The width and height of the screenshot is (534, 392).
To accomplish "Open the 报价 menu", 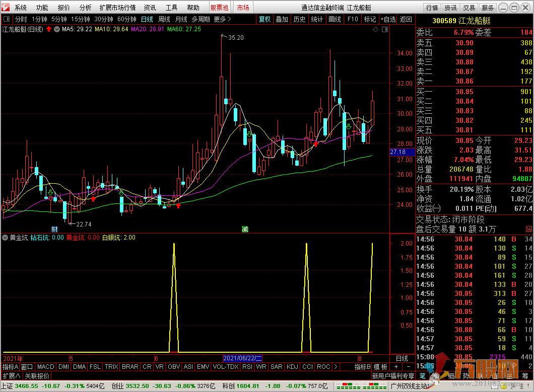I will coord(63,8).
